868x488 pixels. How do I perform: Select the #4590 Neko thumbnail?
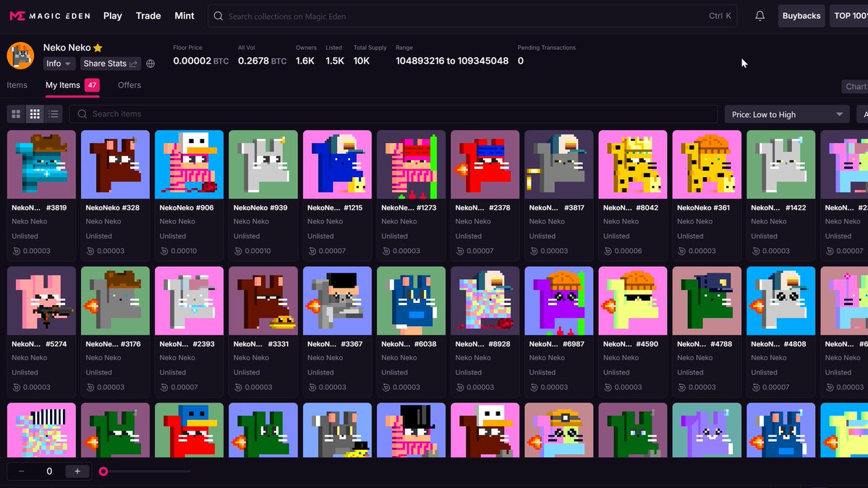click(633, 301)
